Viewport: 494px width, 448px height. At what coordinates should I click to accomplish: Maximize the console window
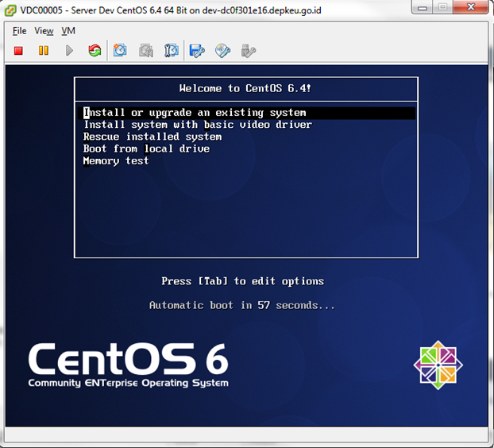point(443,8)
